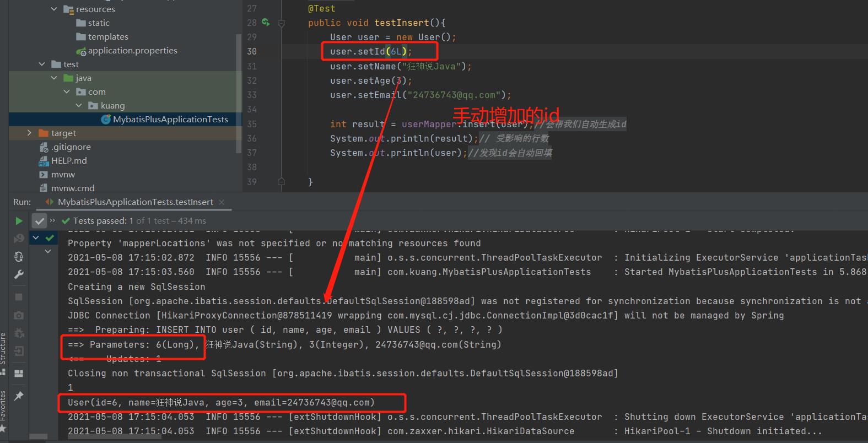Click the 'Run:' panel label
Image resolution: width=868 pixels, height=443 pixels.
coord(22,202)
